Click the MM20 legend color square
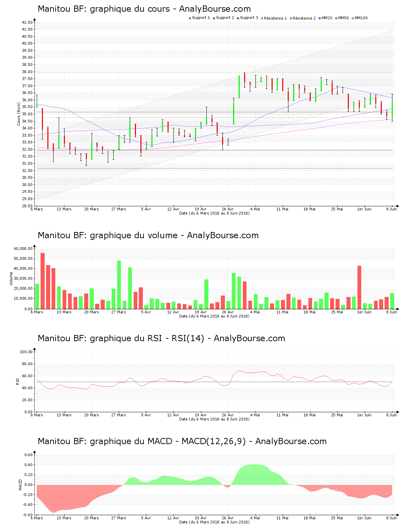The image size is (412, 532). pos(320,18)
